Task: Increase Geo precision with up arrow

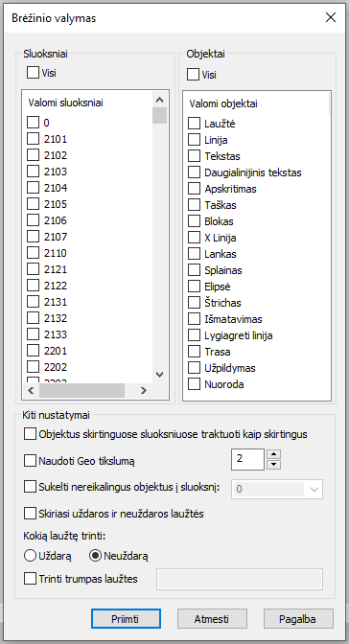Action: point(274,454)
